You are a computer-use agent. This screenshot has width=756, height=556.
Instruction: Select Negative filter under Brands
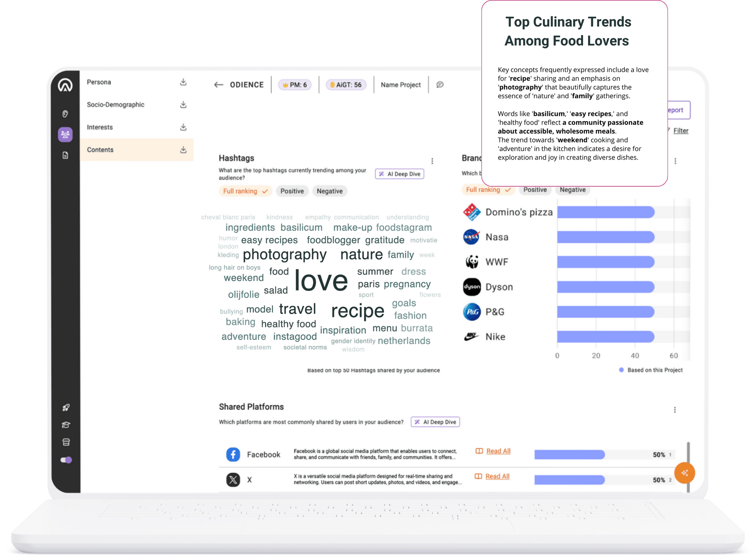point(572,190)
